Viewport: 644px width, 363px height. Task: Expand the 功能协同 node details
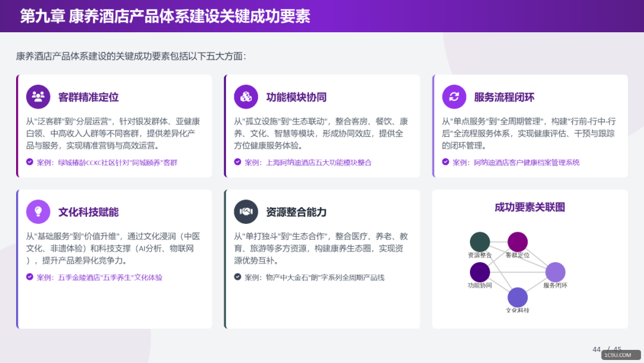click(x=481, y=272)
